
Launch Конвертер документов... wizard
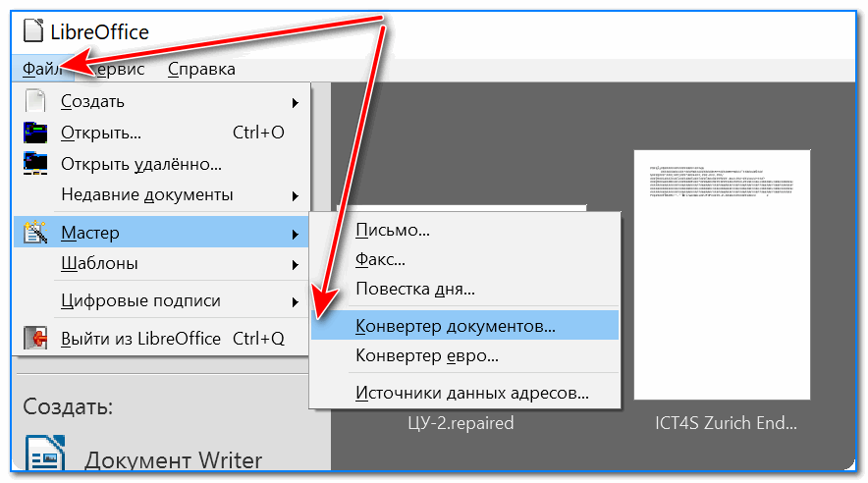pyautogui.click(x=464, y=326)
